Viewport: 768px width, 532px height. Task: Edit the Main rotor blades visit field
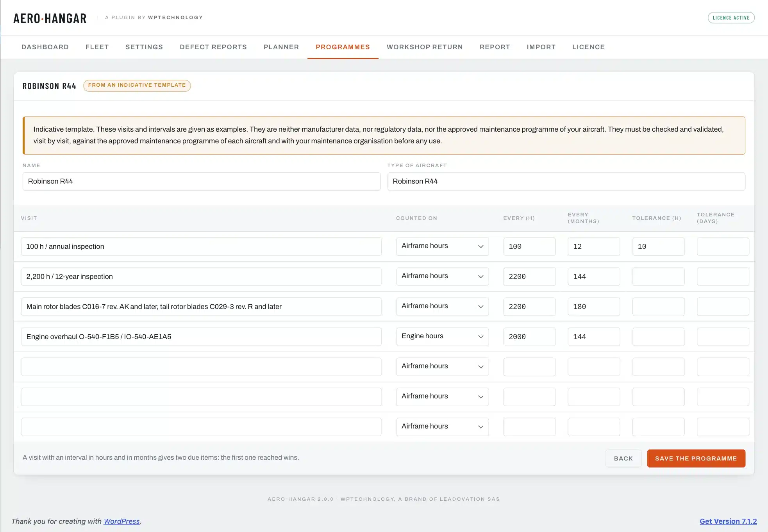point(201,307)
